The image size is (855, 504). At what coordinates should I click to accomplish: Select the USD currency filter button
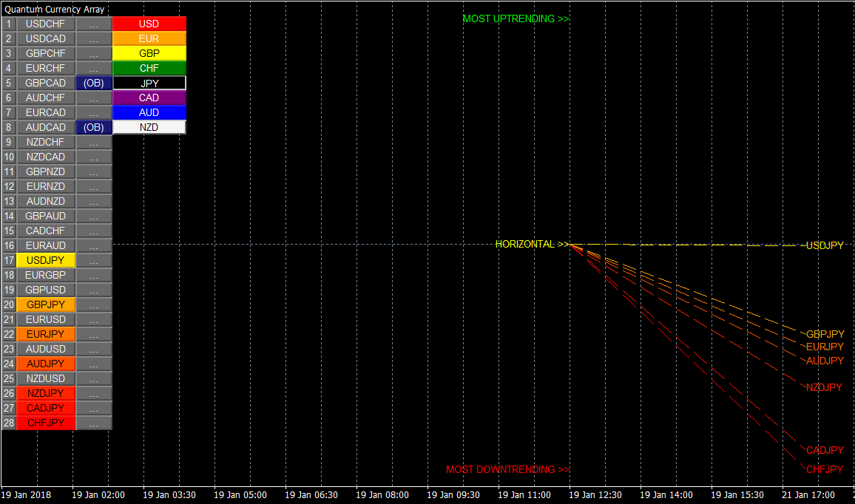pyautogui.click(x=149, y=24)
